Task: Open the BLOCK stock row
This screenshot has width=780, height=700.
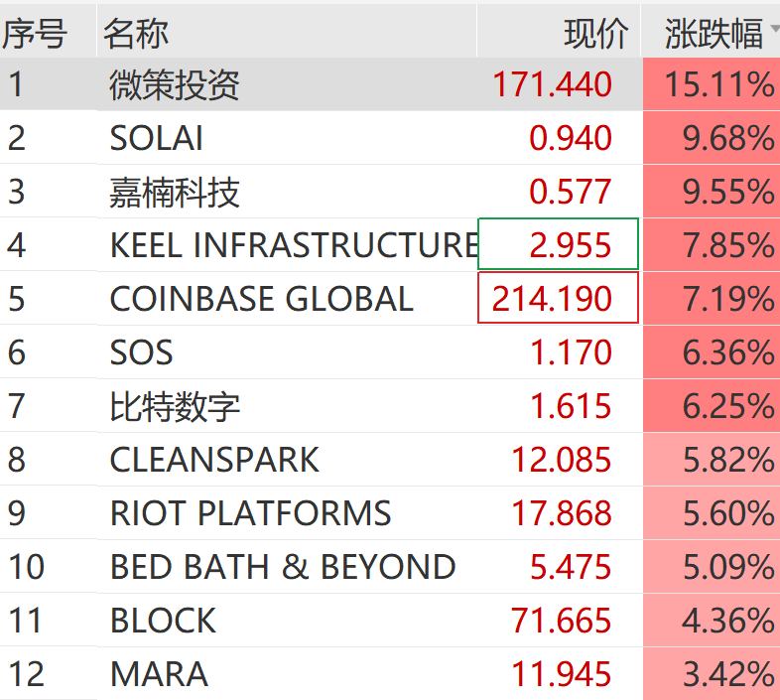Action: coord(163,621)
